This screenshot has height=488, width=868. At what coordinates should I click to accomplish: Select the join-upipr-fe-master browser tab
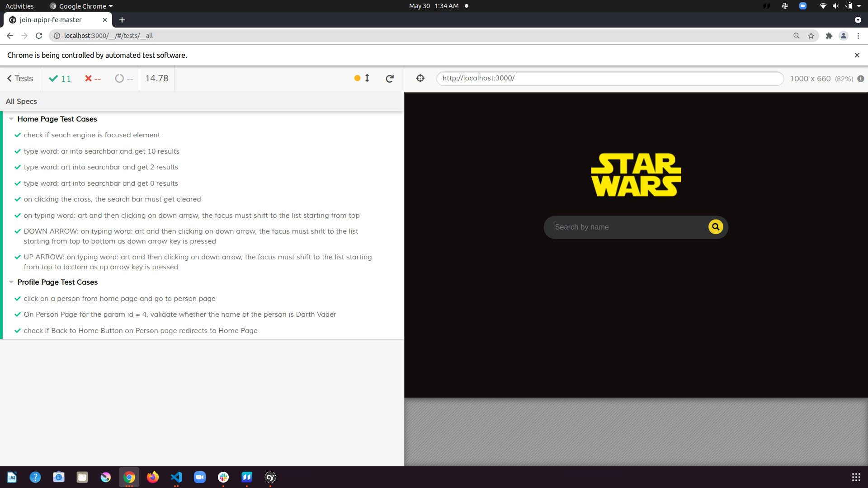click(x=51, y=20)
